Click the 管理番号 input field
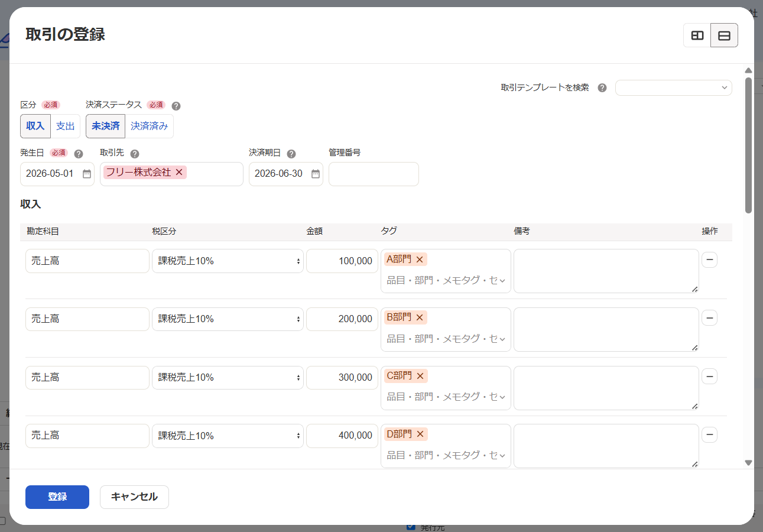The height and width of the screenshot is (532, 763). [x=374, y=174]
